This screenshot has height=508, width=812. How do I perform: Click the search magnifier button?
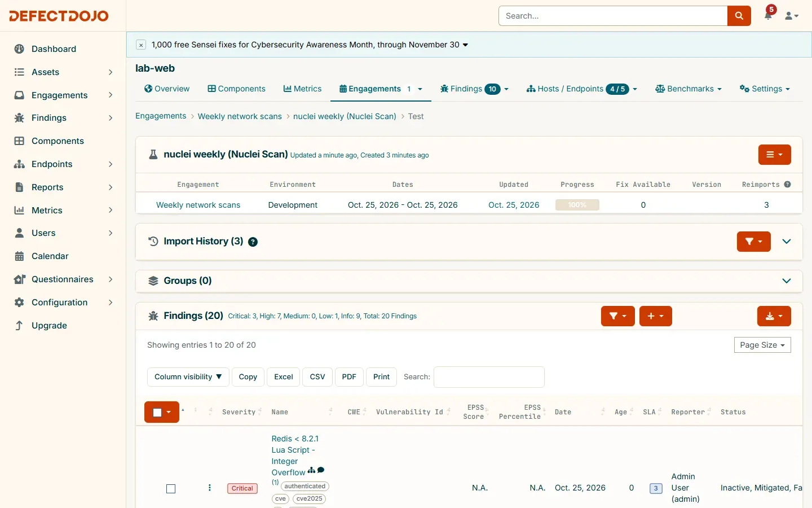click(739, 16)
